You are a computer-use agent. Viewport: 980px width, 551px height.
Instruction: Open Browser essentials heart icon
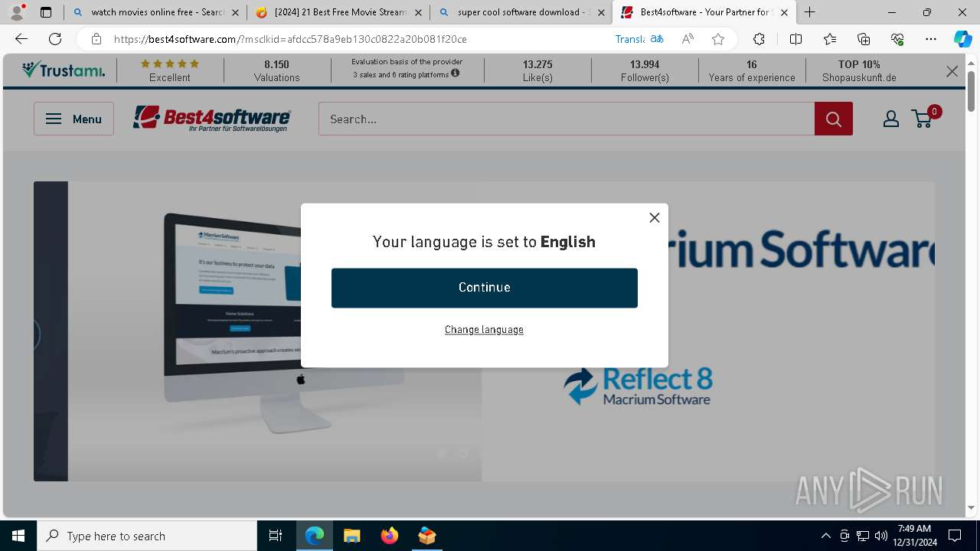coord(897,39)
